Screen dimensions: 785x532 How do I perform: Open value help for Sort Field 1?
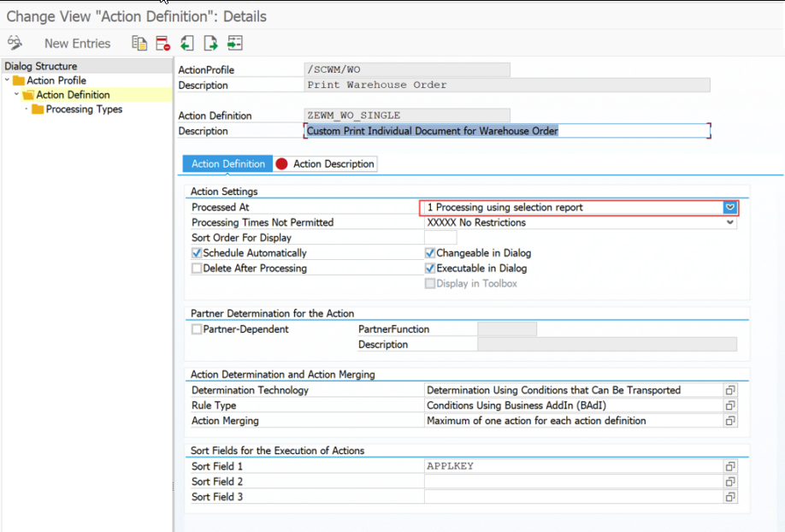pyautogui.click(x=730, y=466)
